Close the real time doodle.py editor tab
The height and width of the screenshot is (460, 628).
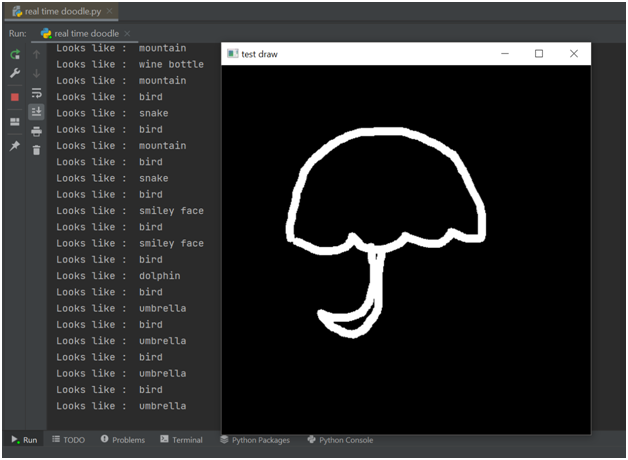coord(109,11)
